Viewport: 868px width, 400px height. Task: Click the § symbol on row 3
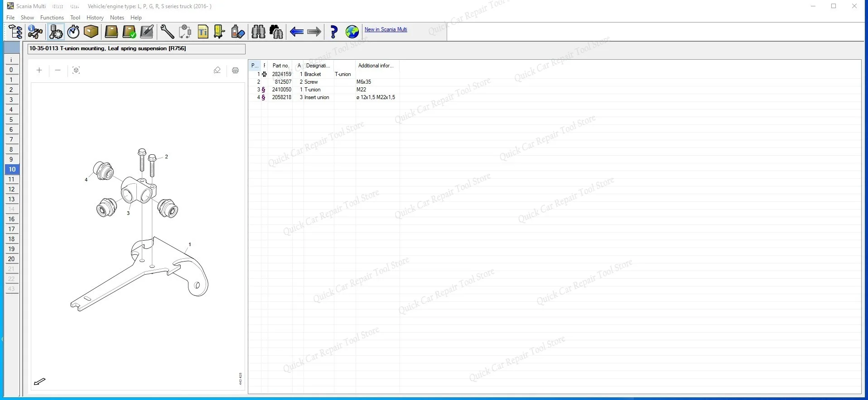[264, 90]
